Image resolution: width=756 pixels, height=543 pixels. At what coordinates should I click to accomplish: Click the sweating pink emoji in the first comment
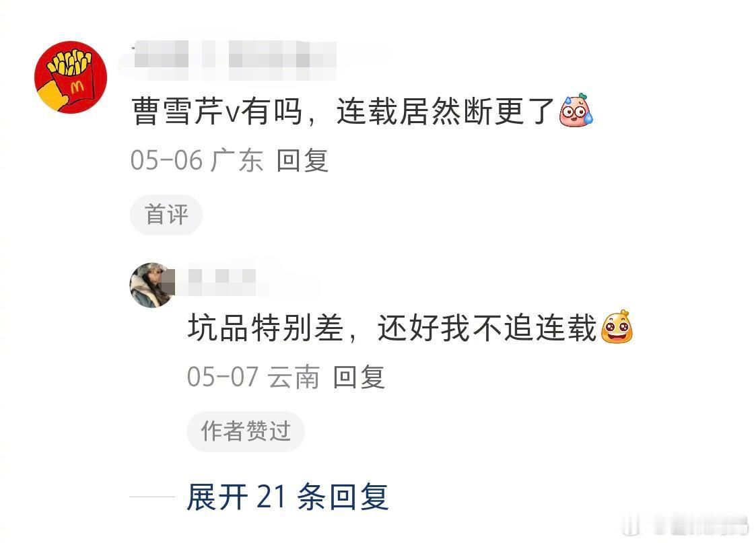[576, 110]
